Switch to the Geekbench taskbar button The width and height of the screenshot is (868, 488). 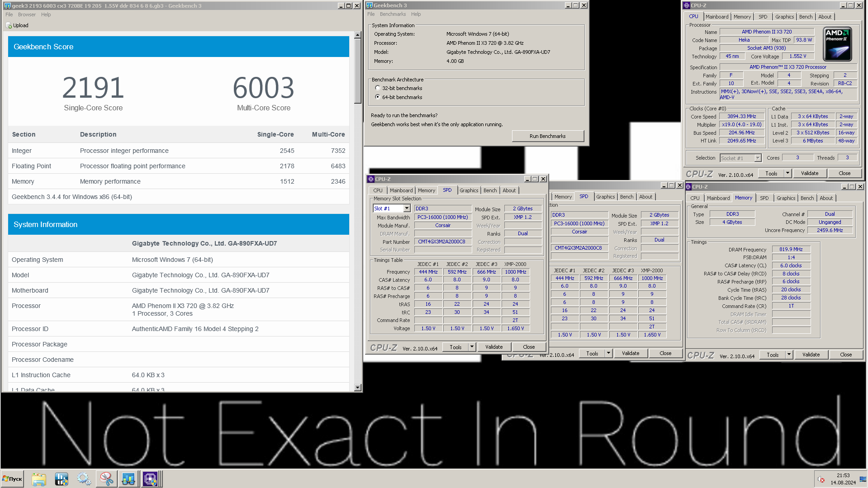click(x=128, y=479)
